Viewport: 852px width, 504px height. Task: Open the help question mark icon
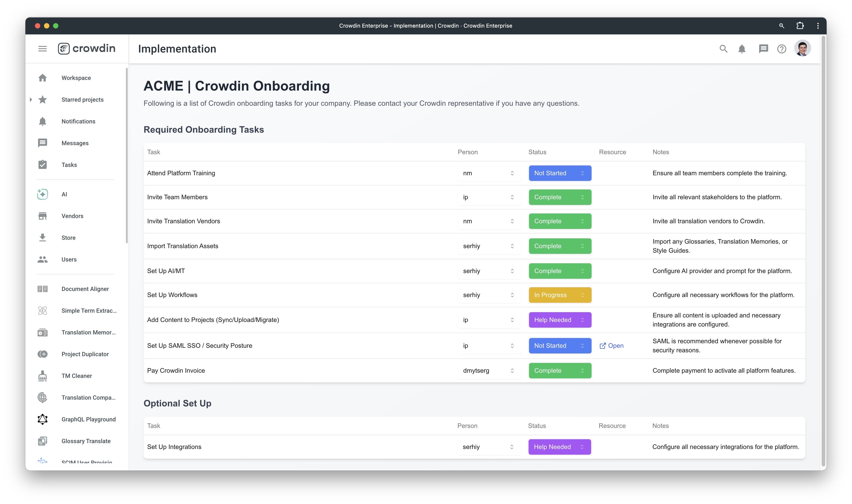pos(782,49)
